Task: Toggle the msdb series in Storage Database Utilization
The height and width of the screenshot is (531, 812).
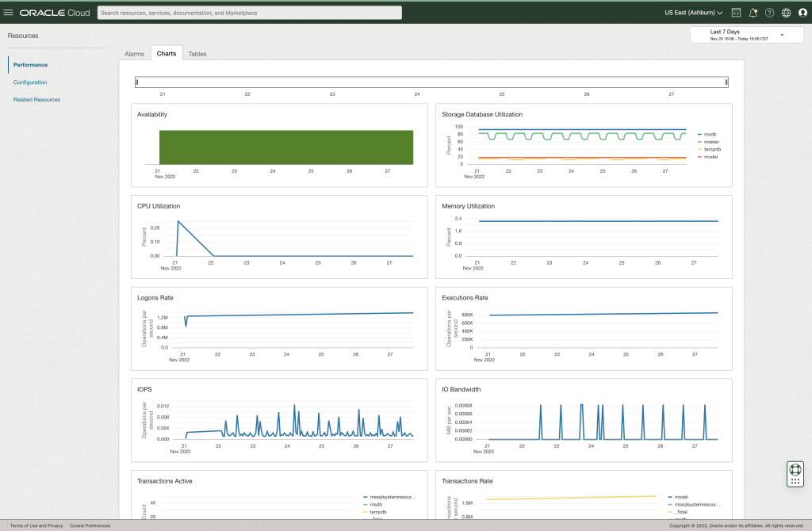Action: [x=708, y=134]
